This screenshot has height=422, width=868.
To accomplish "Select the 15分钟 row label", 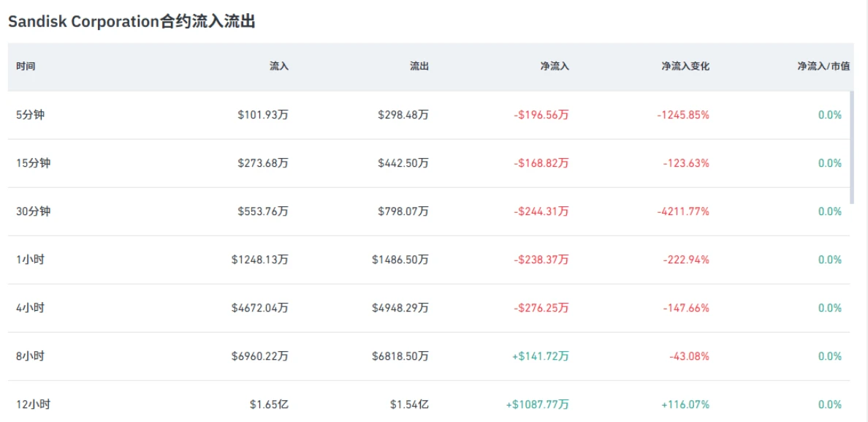I will (x=33, y=163).
